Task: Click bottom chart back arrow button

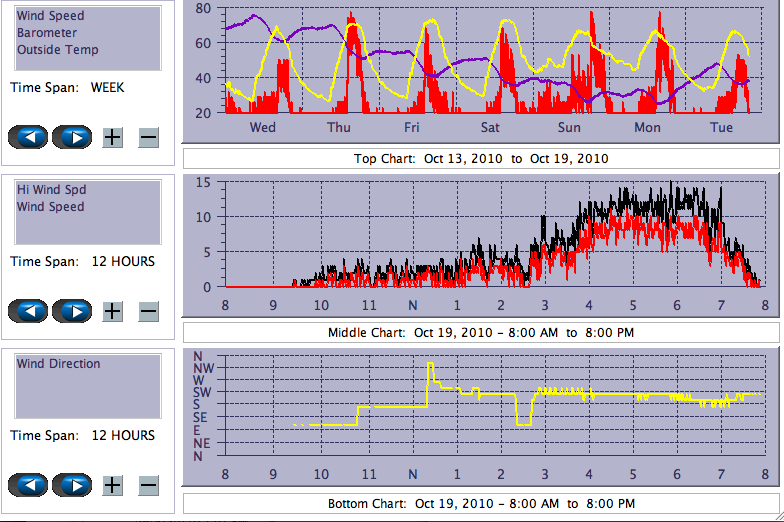Action: 28,485
